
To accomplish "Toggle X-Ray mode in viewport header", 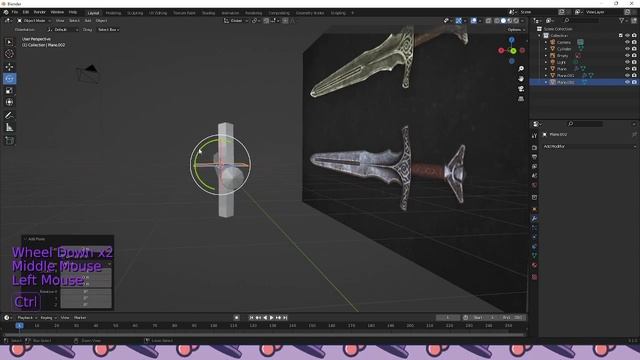I will [x=488, y=20].
